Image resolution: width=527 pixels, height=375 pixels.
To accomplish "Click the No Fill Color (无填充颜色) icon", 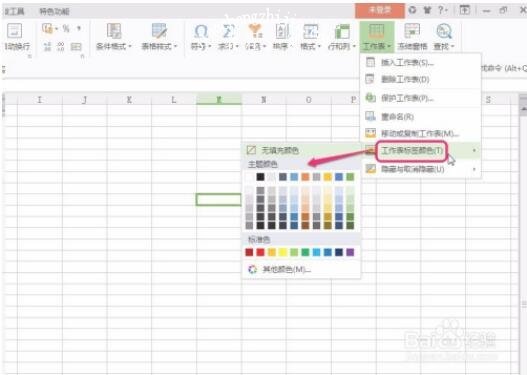I will 251,150.
